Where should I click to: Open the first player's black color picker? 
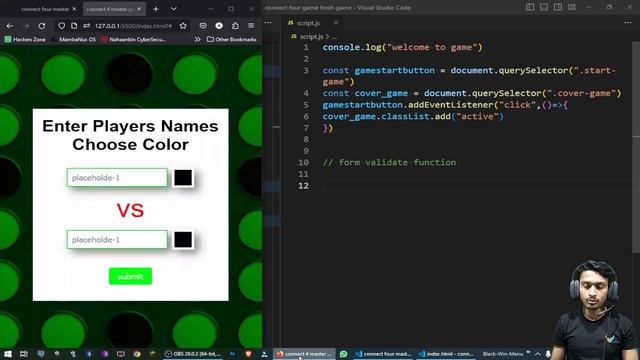point(183,178)
